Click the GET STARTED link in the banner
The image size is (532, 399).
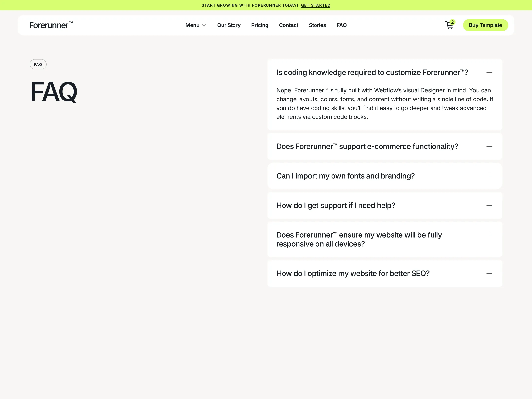316,5
